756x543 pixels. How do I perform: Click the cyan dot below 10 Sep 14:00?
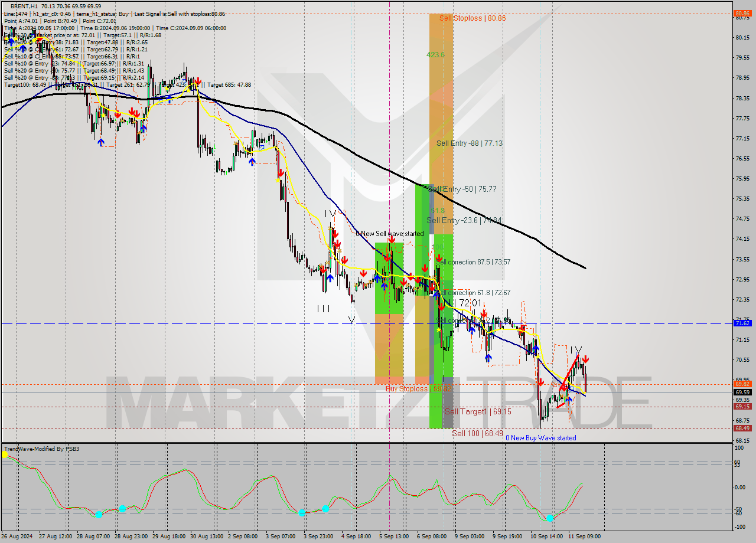pyautogui.click(x=550, y=518)
